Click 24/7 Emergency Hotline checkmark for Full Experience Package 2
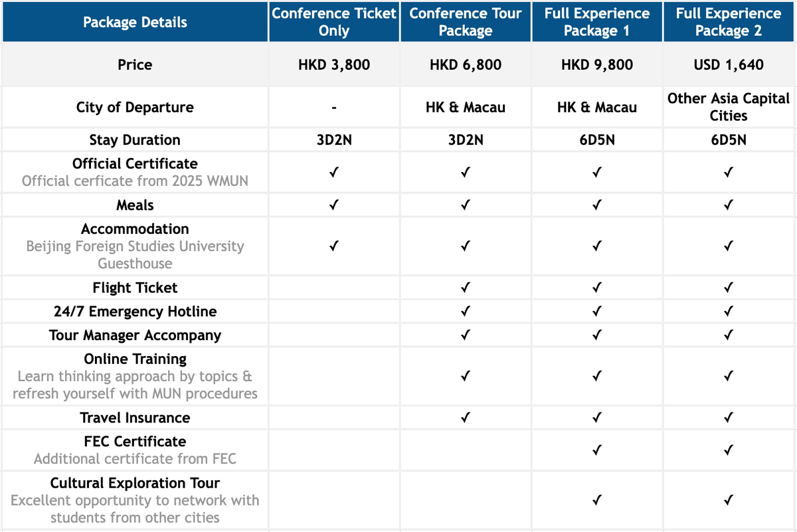Image resolution: width=797 pixels, height=532 pixels. click(729, 311)
